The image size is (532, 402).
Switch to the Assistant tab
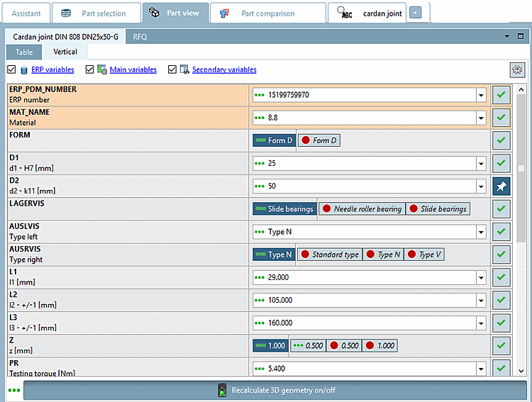point(26,13)
